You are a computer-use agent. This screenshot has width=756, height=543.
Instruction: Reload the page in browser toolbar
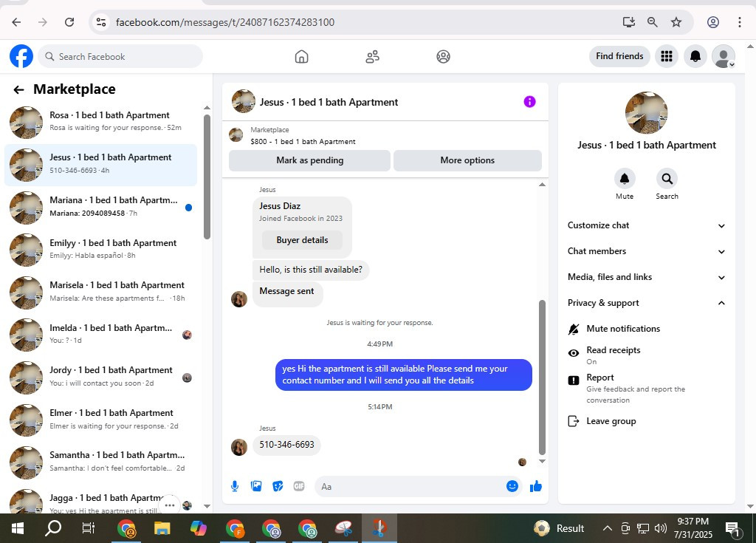[x=69, y=22]
